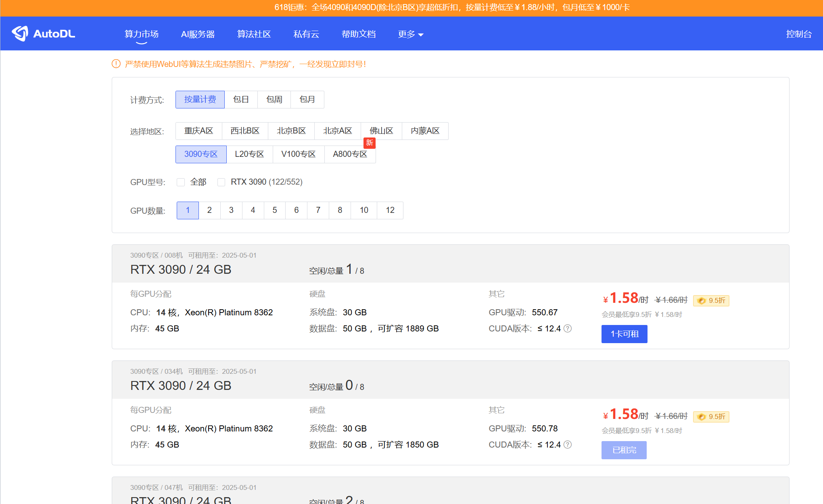Viewport: 823px width, 504px height.
Task: Click the 1卡可租 rent button
Action: click(x=624, y=334)
